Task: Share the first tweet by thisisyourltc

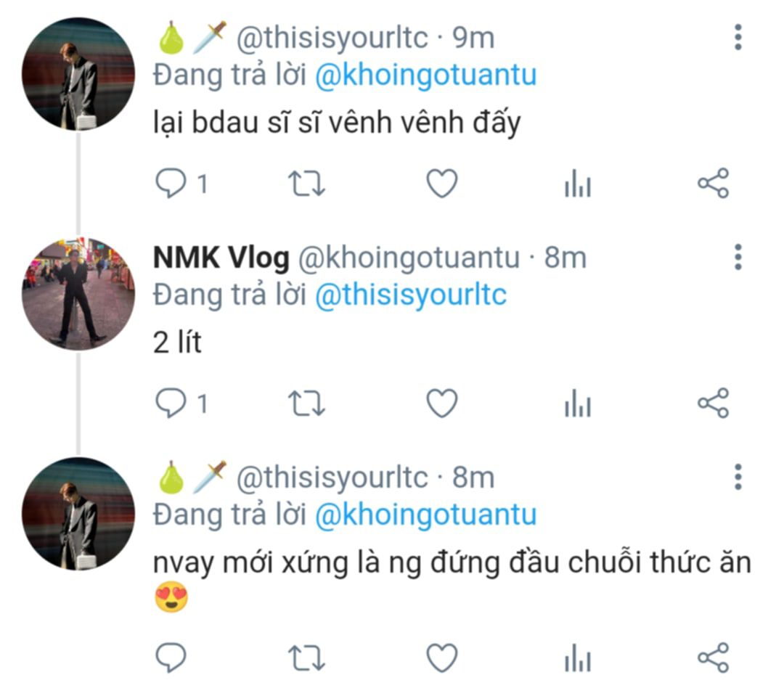Action: click(x=713, y=184)
